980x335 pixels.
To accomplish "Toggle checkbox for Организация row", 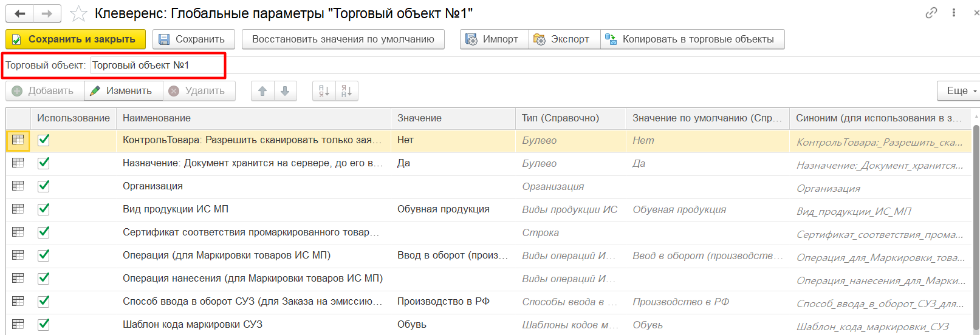I will 44,186.
